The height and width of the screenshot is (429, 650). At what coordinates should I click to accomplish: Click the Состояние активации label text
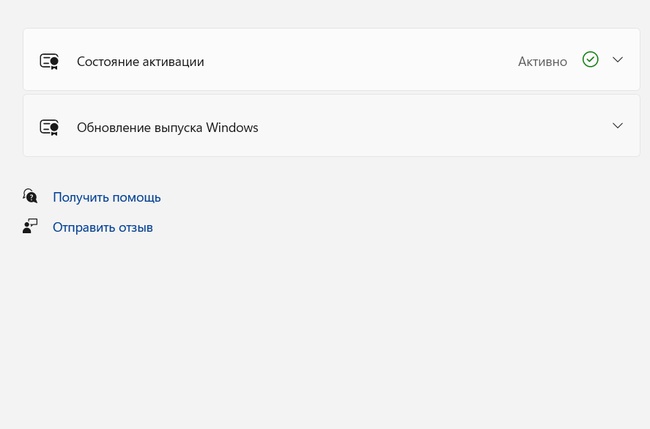point(141,61)
